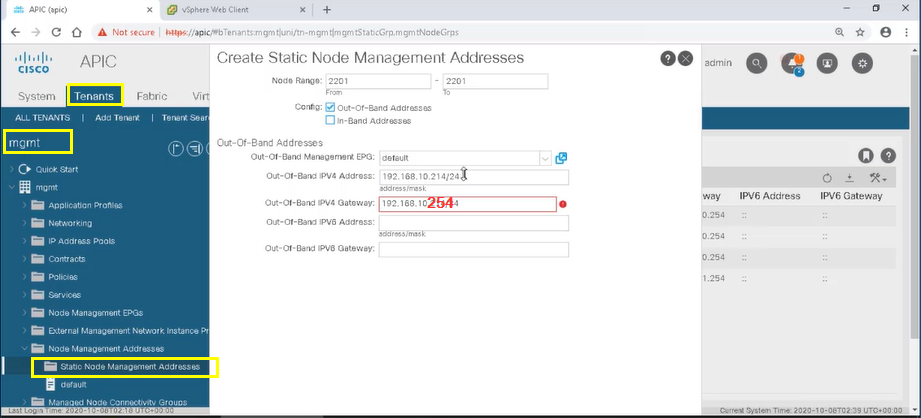Click the Quick Start play icon
This screenshot has width=921, height=418.
[24, 169]
